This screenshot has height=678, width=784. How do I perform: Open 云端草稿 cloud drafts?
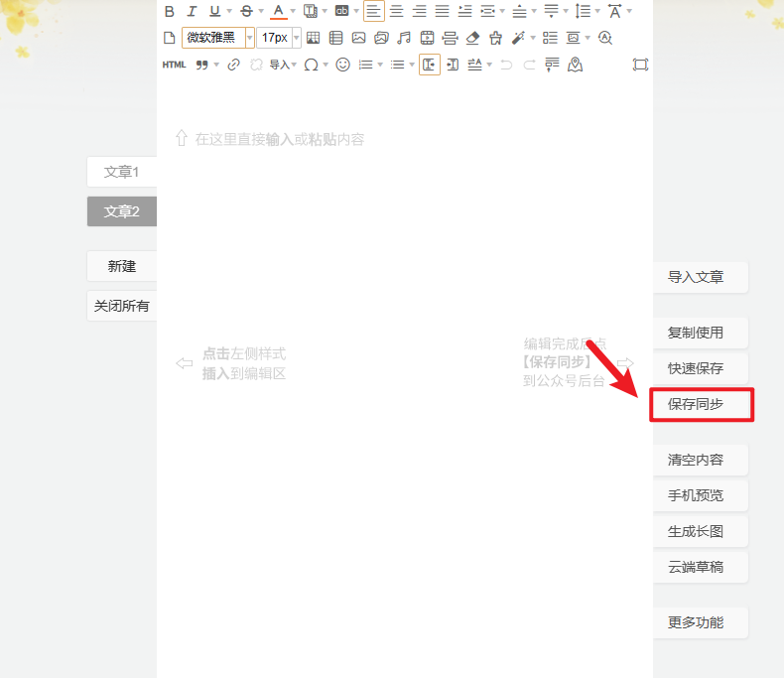[701, 567]
